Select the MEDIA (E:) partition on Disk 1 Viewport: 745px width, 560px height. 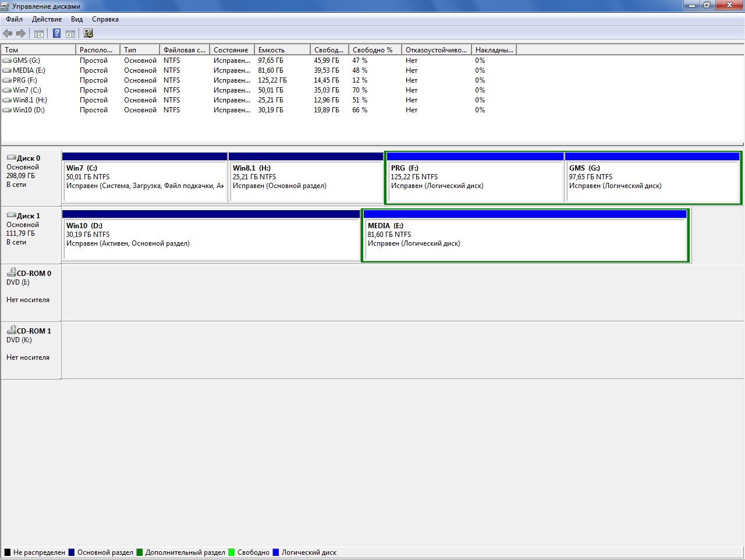[525, 238]
